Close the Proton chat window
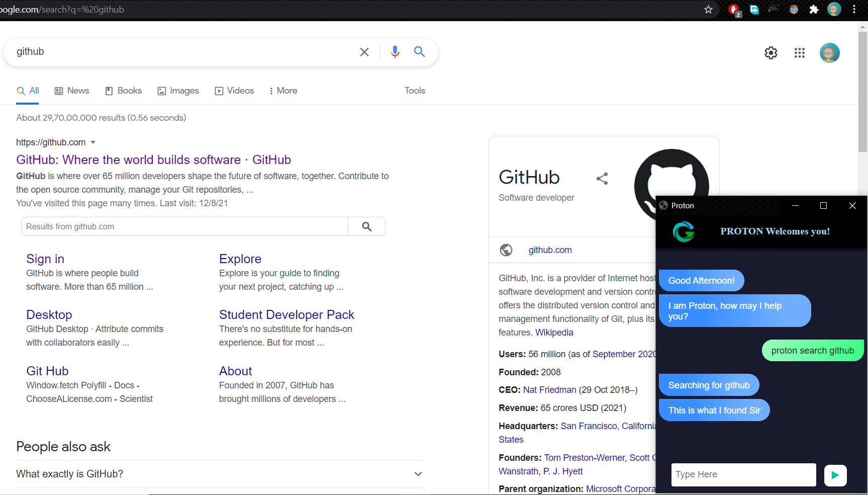The width and height of the screenshot is (868, 495). pyautogui.click(x=852, y=205)
